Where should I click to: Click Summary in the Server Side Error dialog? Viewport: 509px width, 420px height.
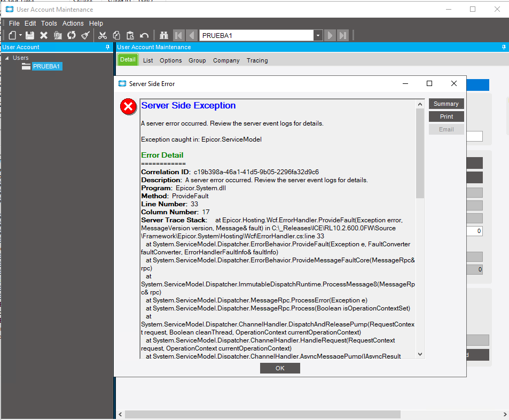click(447, 104)
